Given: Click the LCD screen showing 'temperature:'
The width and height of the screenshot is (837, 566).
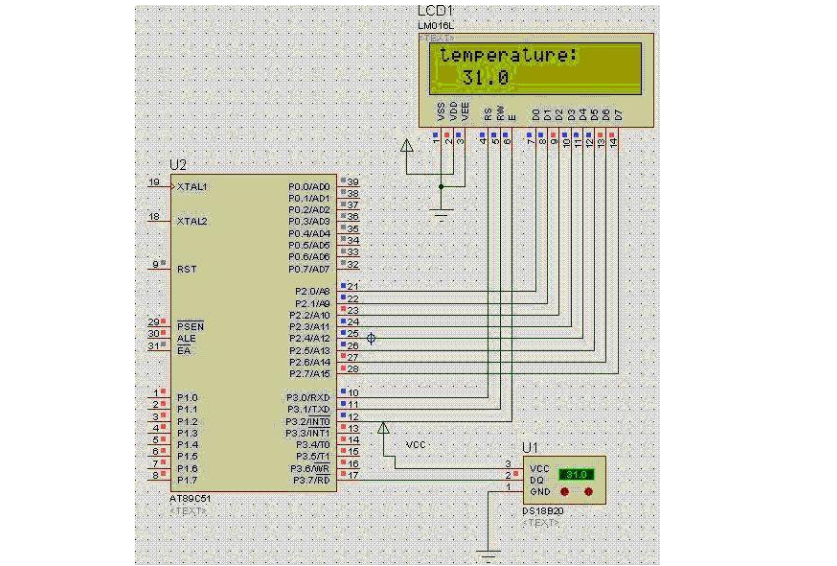Looking at the screenshot, I should (535, 68).
